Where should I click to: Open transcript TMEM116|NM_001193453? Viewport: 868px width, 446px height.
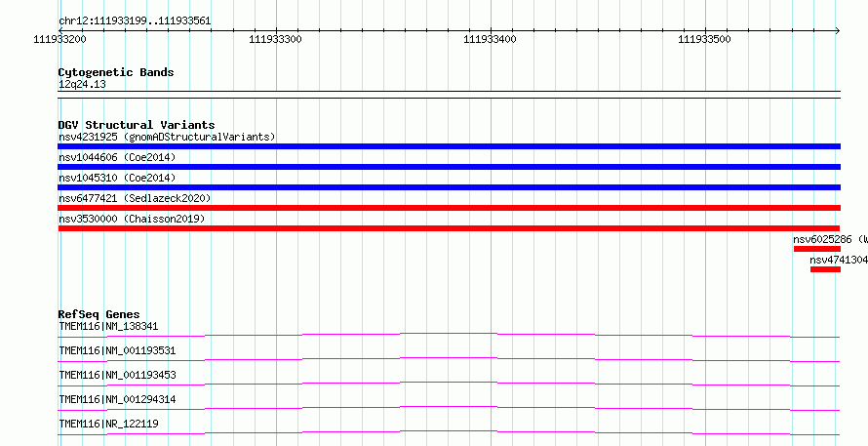coord(117,375)
